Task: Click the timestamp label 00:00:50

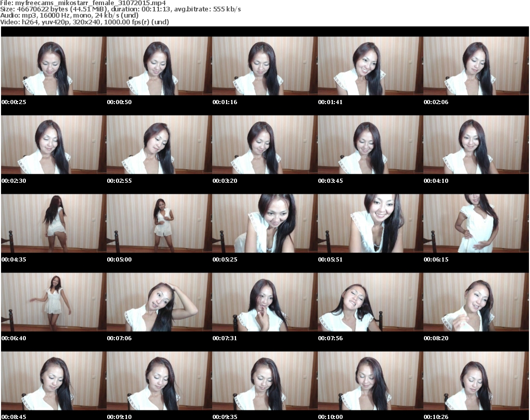Action: click(x=120, y=102)
